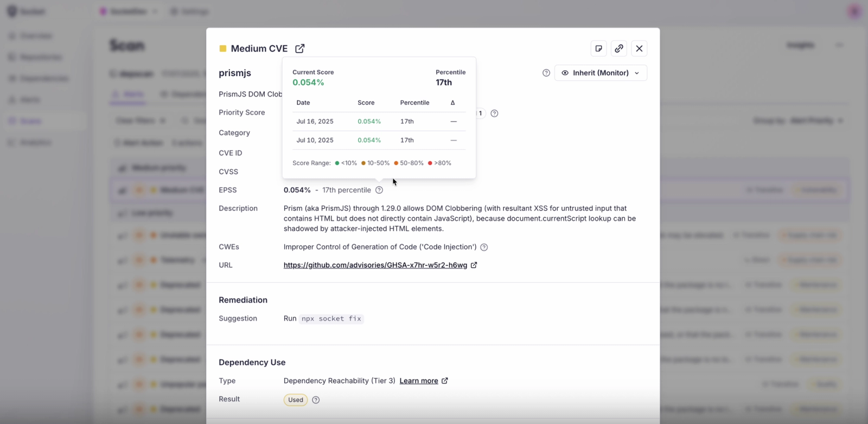Click the Score column header
Viewport: 868px width, 424px height.
coord(366,103)
